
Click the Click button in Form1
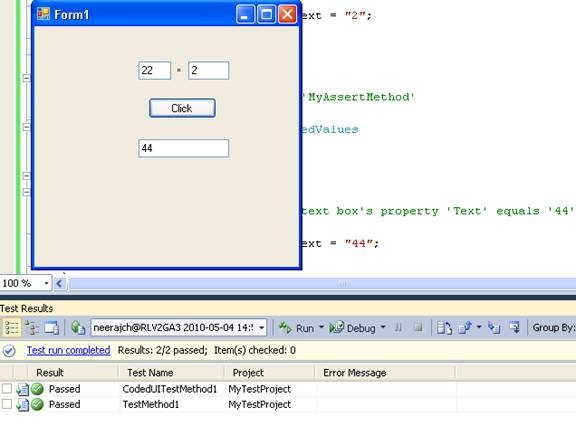[x=182, y=108]
